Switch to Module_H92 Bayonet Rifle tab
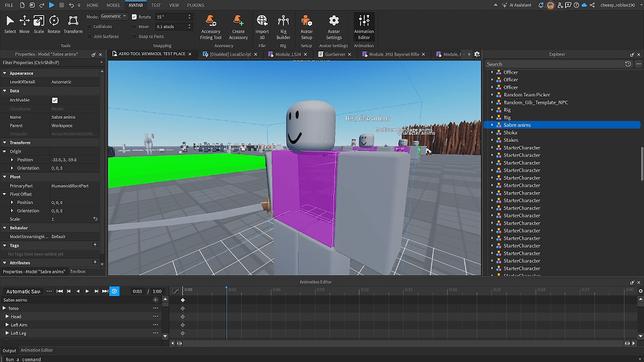The image size is (644, 362). pos(394,54)
